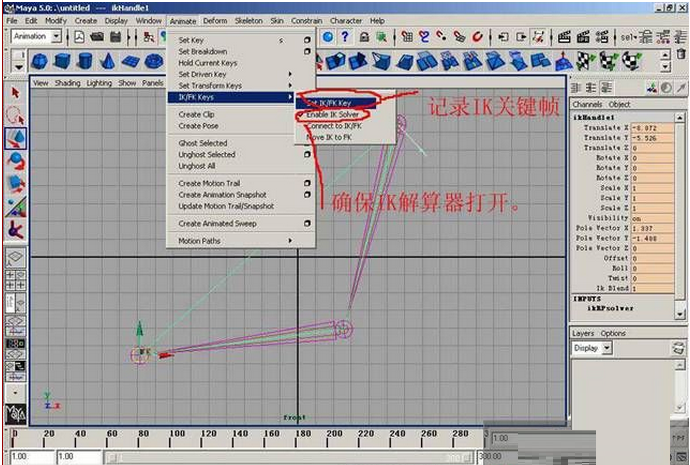Click the Maya logo at toolbox bottom

15,414
